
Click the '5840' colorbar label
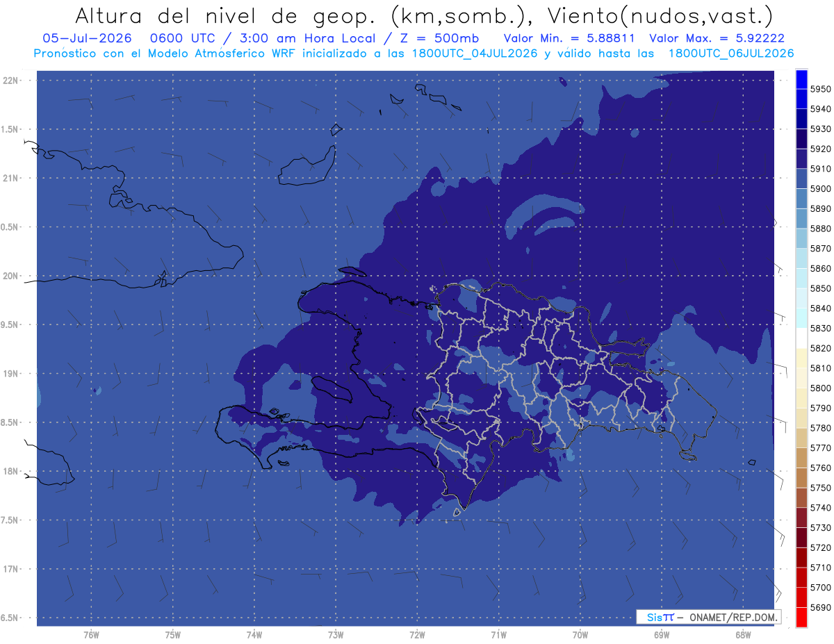tap(820, 308)
